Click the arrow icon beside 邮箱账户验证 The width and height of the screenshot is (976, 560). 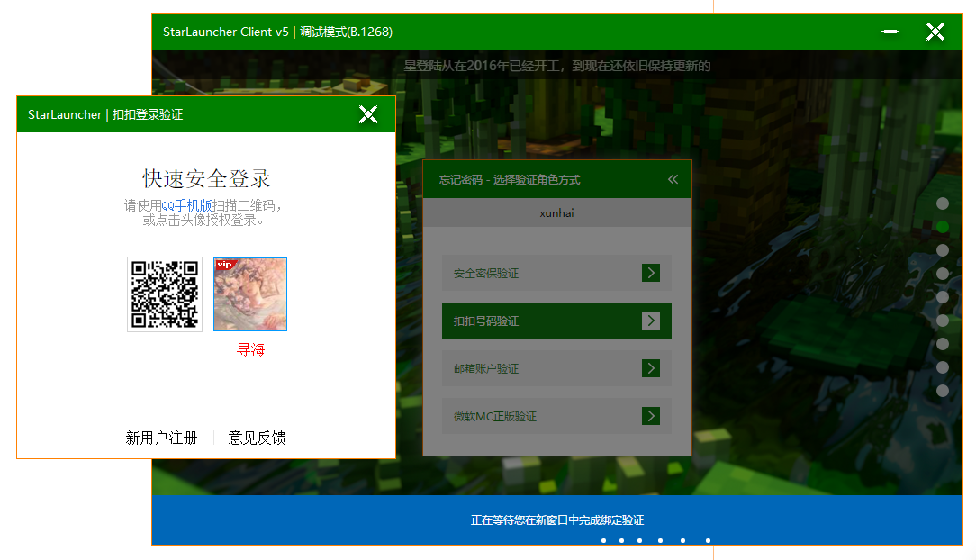(x=650, y=368)
